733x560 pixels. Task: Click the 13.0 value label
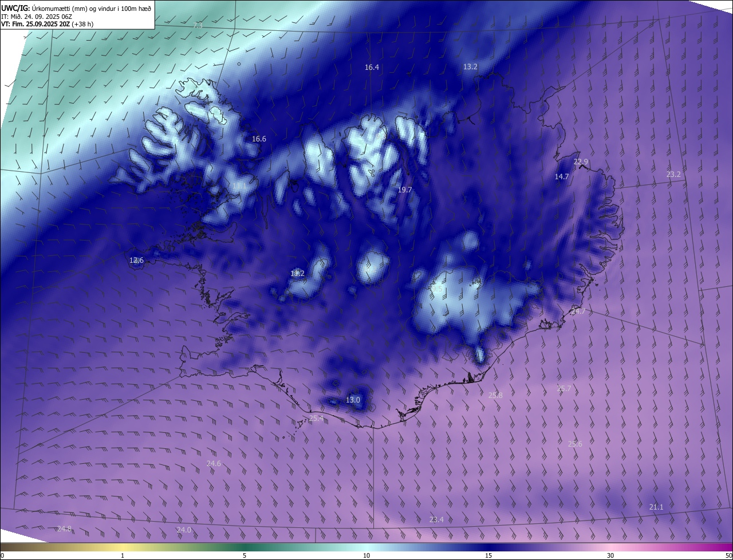(353, 400)
